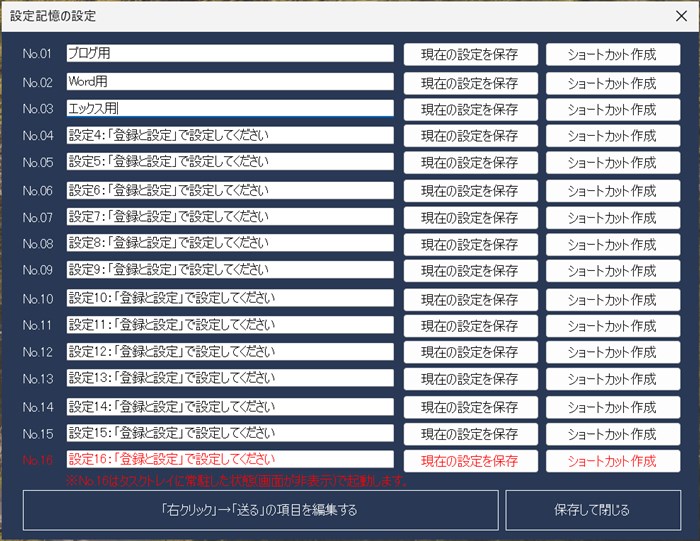Click 現在の設定を保存 for No.04
Viewport: 700px width, 541px height.
pyautogui.click(x=471, y=136)
